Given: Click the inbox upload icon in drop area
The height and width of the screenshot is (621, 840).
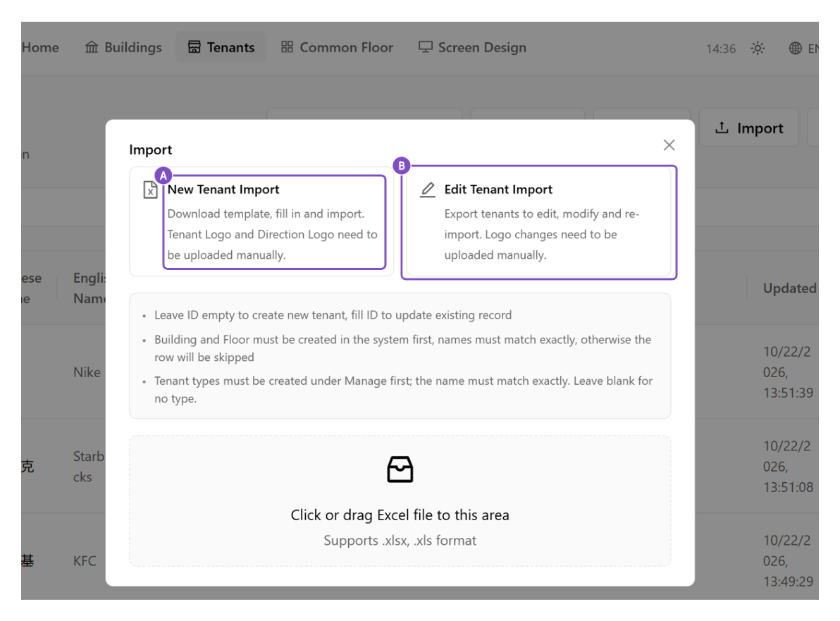Looking at the screenshot, I should tap(400, 469).
